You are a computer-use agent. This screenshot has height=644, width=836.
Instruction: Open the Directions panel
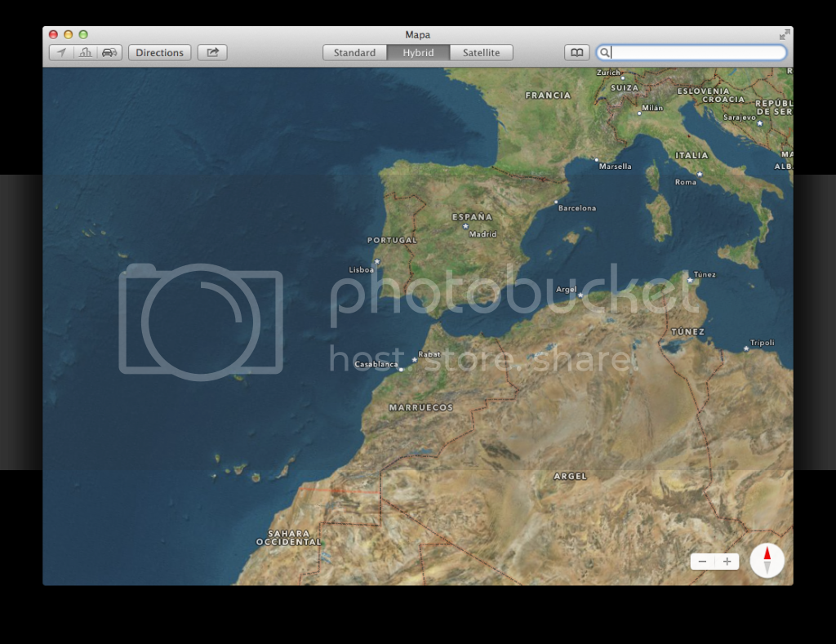point(159,52)
